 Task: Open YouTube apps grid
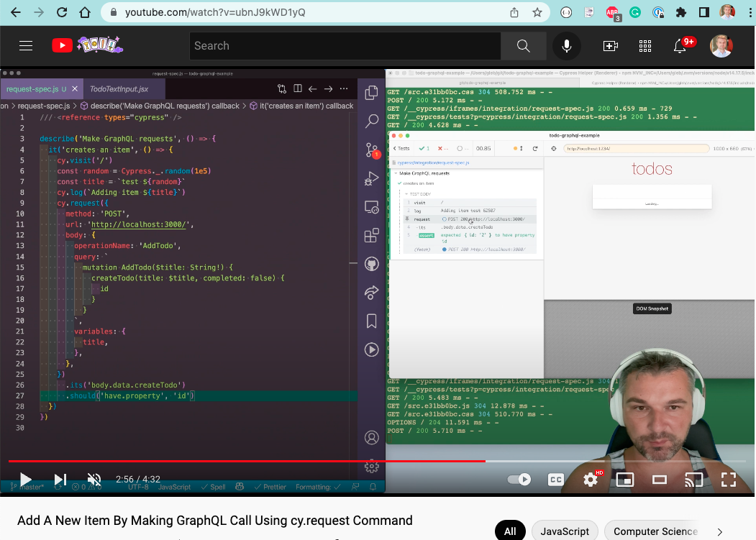(x=645, y=46)
